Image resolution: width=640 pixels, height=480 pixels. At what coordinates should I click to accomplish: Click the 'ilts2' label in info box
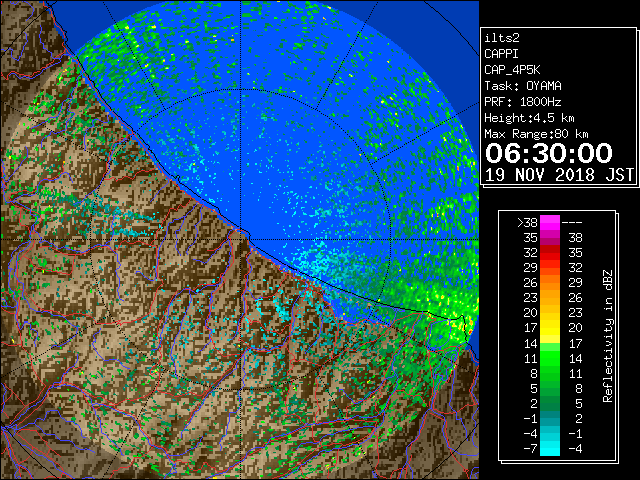(x=502, y=38)
